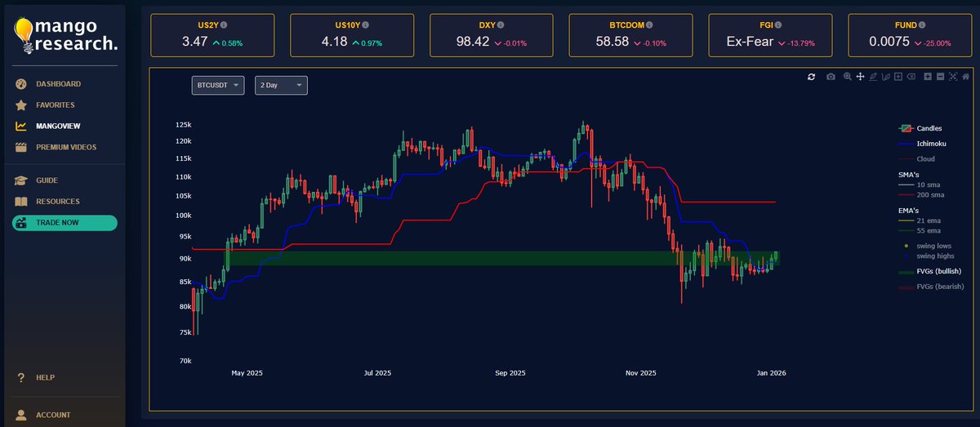
Task: Click the Guide graduation cap icon
Action: pos(21,180)
